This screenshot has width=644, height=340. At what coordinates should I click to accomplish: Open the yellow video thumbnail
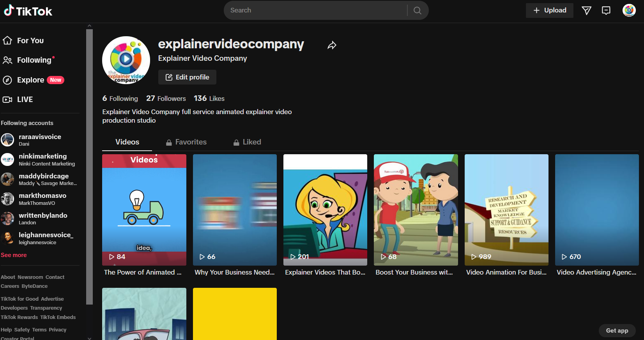click(x=235, y=314)
